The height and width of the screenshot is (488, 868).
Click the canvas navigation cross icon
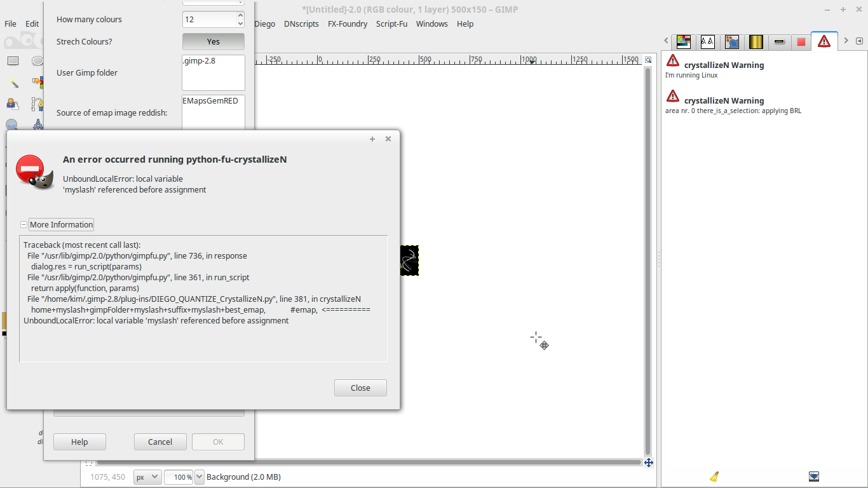pos(648,463)
